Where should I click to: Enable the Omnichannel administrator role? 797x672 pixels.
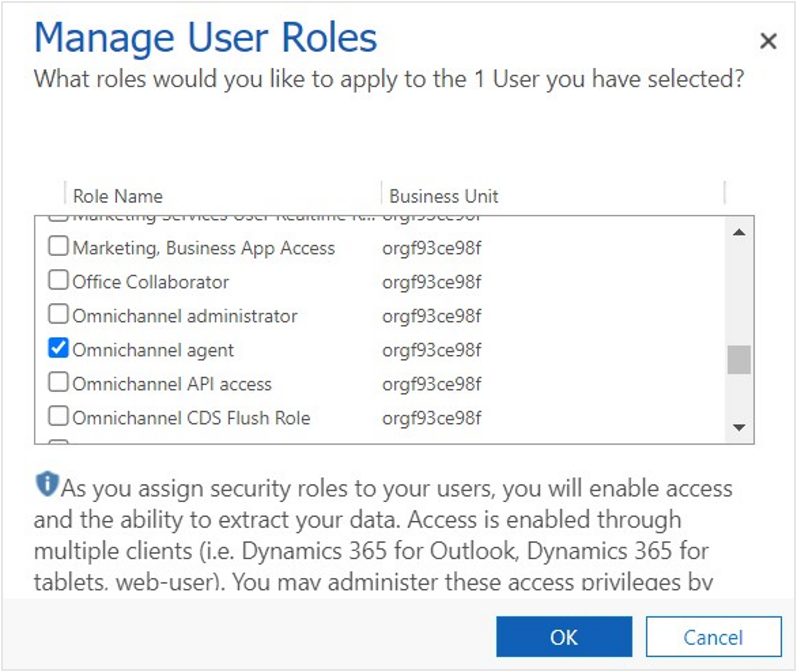tap(58, 314)
